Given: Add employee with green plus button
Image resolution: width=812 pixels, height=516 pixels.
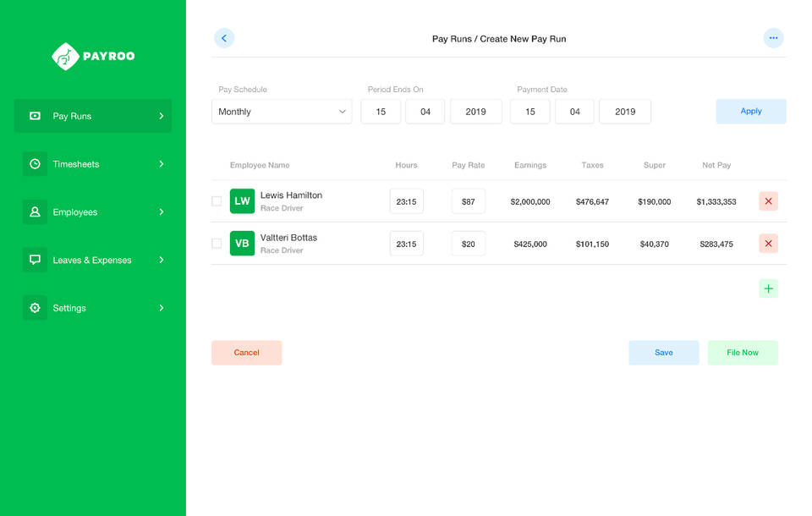Looking at the screenshot, I should [769, 288].
